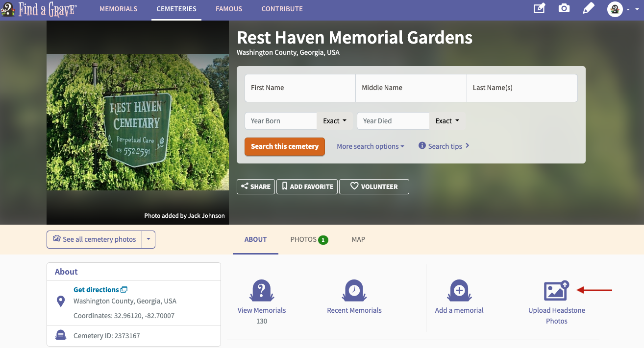644x348 pixels.
Task: Open Exact dropdown for Year Died
Action: (x=447, y=121)
